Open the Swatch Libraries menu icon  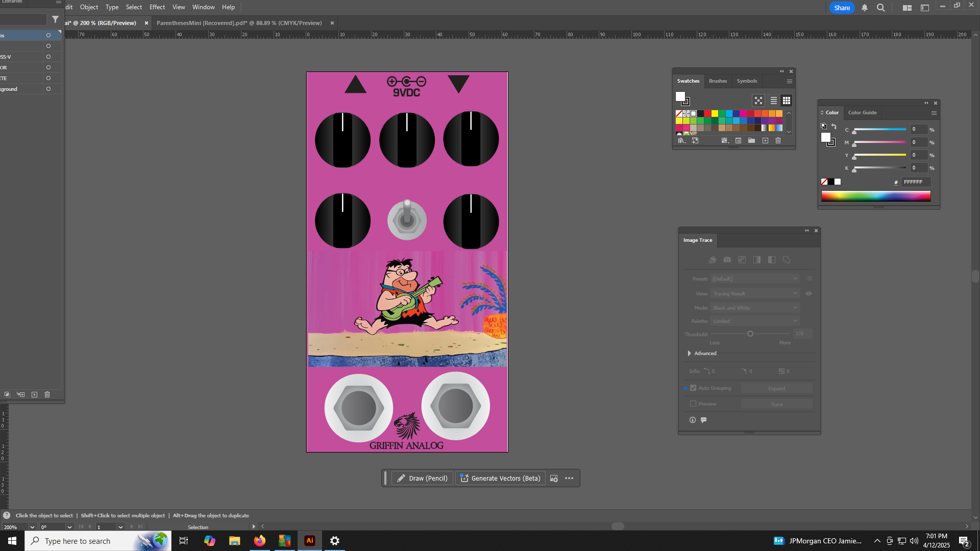[x=681, y=141]
